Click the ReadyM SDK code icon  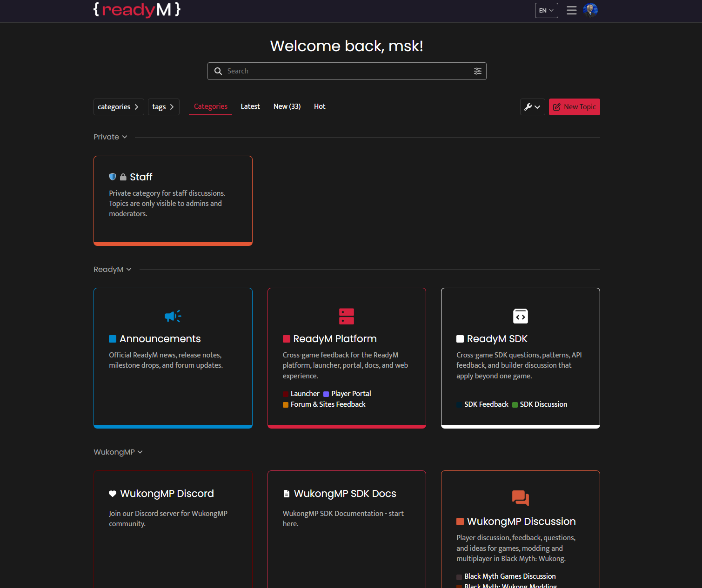click(520, 316)
